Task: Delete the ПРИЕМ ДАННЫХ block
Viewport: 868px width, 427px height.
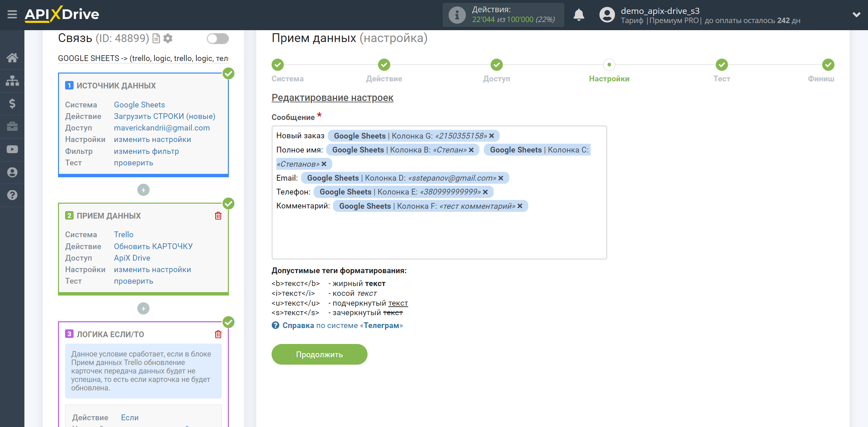Action: [x=218, y=216]
